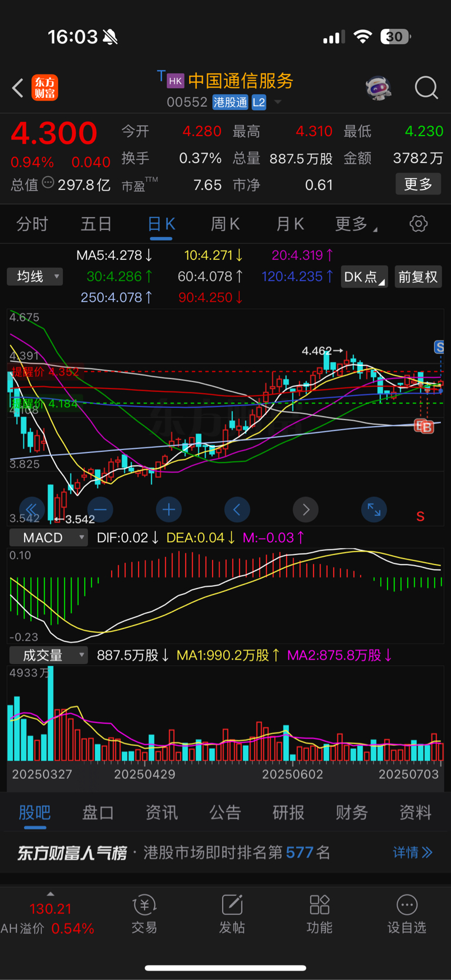Switch to 周K tab
Image resolution: width=451 pixels, height=980 pixels.
(225, 224)
